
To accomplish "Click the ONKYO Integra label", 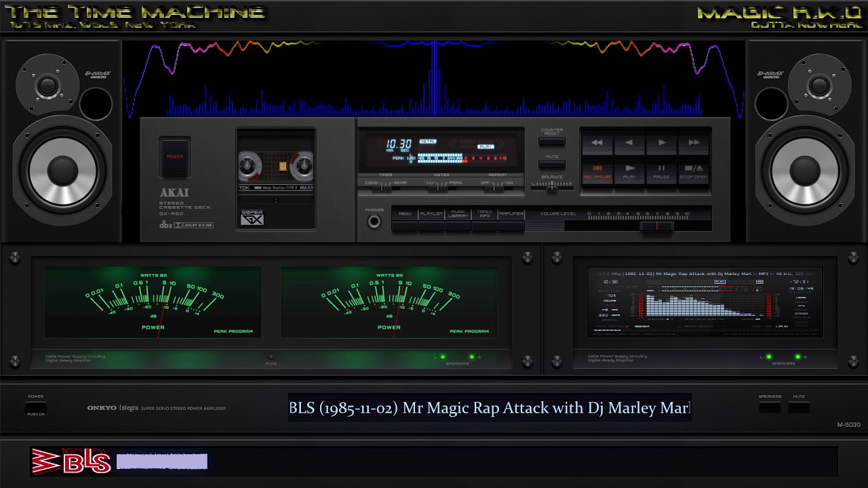I will point(113,408).
